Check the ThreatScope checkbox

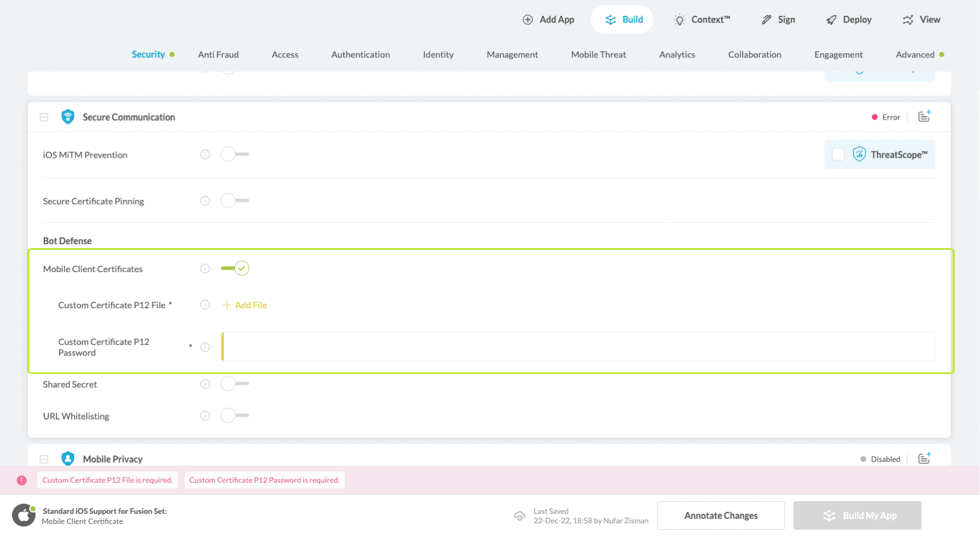coord(838,154)
